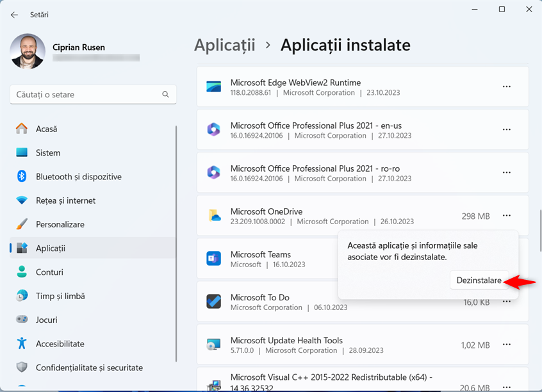
Task: Click the '1,02 MB' size value
Action: pos(475,345)
